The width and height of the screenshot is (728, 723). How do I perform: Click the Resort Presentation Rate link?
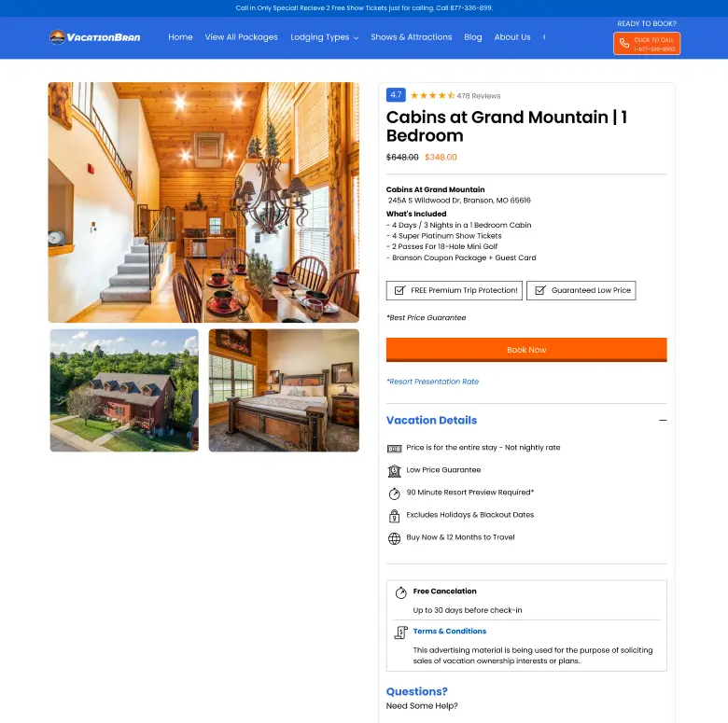tap(433, 382)
